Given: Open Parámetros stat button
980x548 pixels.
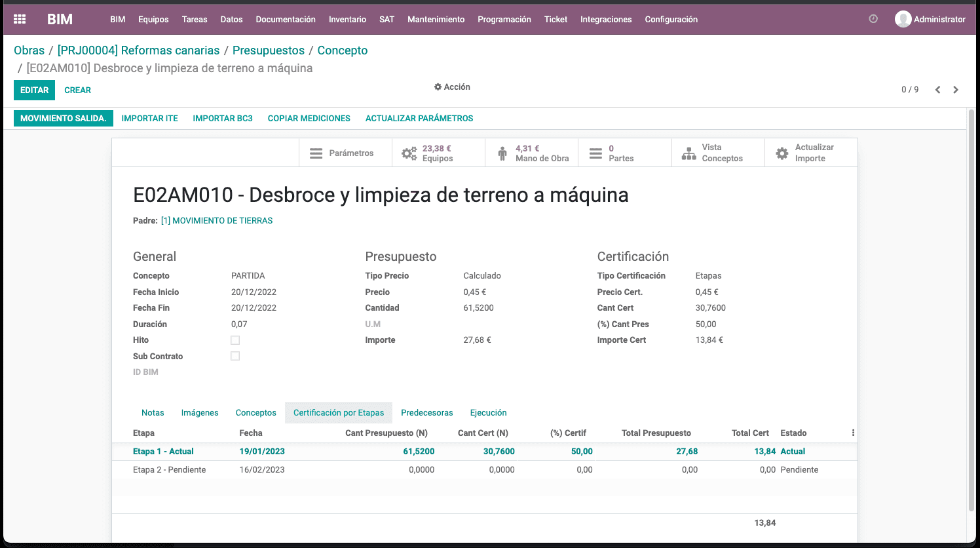Looking at the screenshot, I should 345,153.
